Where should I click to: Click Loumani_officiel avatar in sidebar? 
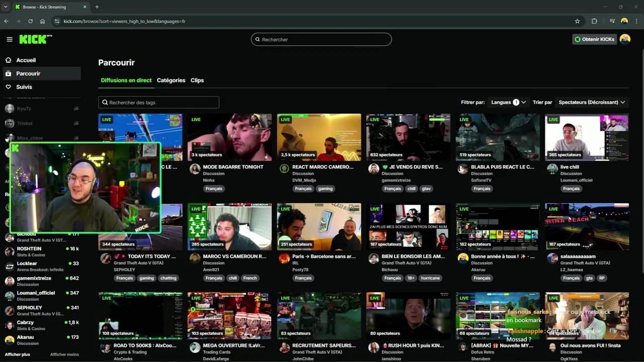click(10, 296)
